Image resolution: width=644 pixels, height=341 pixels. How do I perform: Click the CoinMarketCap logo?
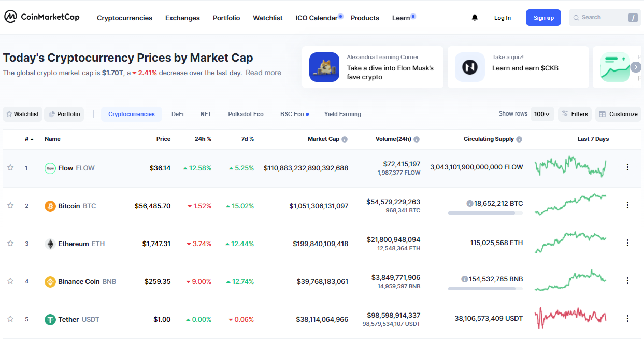click(42, 17)
